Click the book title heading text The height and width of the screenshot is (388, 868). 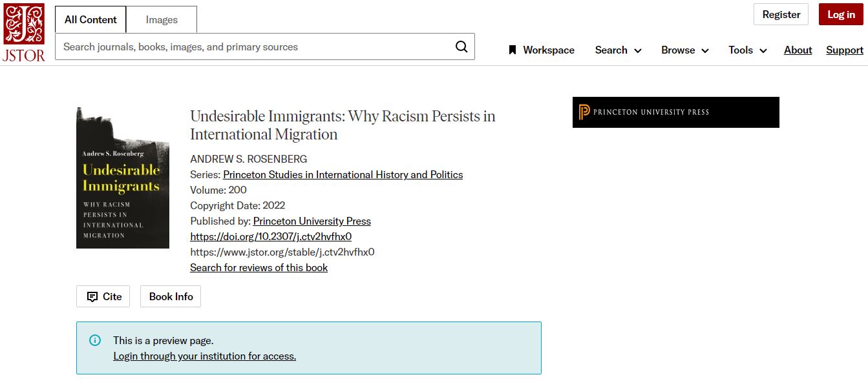coord(343,125)
